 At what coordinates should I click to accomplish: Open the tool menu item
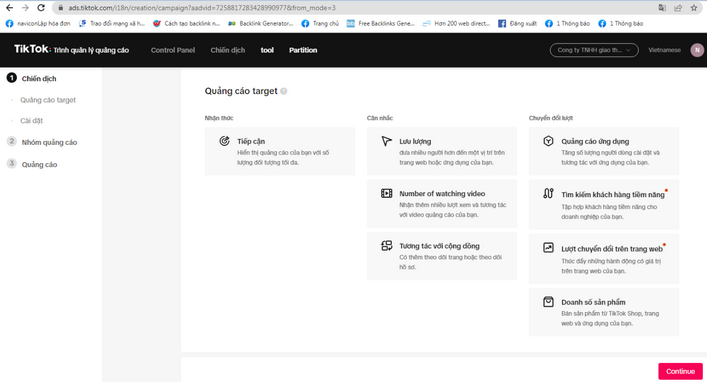tap(267, 50)
